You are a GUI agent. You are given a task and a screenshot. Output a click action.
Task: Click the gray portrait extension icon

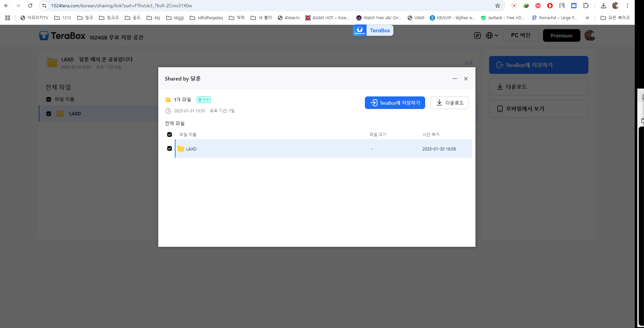pos(562,6)
